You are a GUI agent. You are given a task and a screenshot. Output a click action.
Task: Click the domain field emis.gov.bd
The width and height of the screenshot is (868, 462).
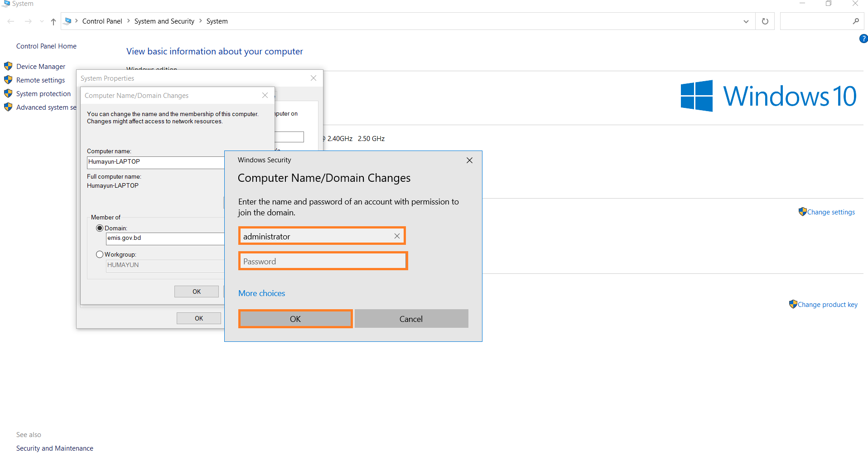click(x=165, y=238)
